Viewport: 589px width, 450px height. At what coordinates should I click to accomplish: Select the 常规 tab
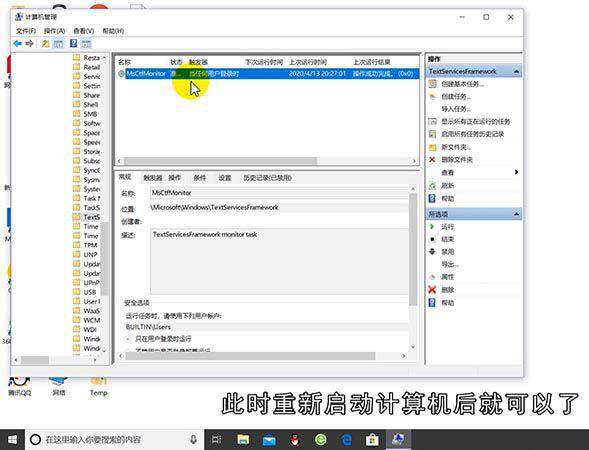(125, 177)
